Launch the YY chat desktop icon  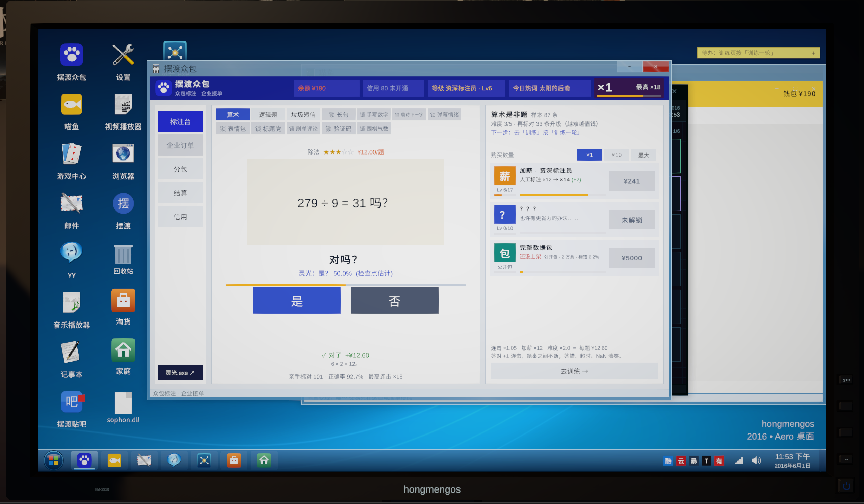(71, 260)
